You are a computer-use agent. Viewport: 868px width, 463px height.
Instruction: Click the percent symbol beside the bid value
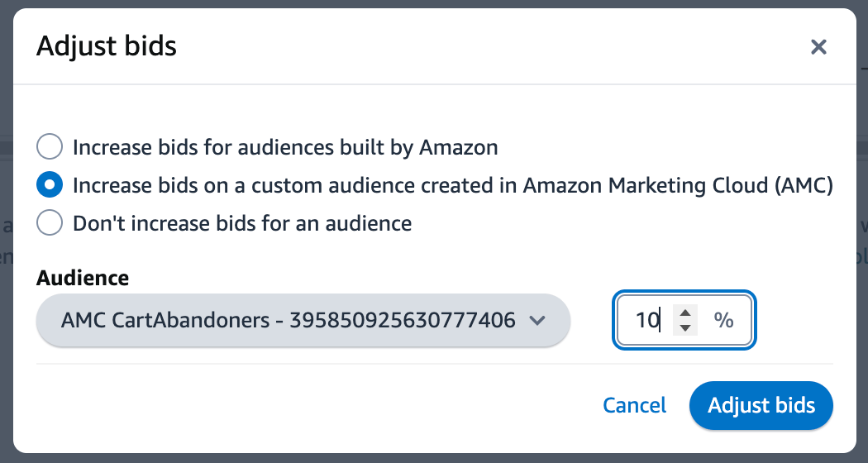point(724,320)
